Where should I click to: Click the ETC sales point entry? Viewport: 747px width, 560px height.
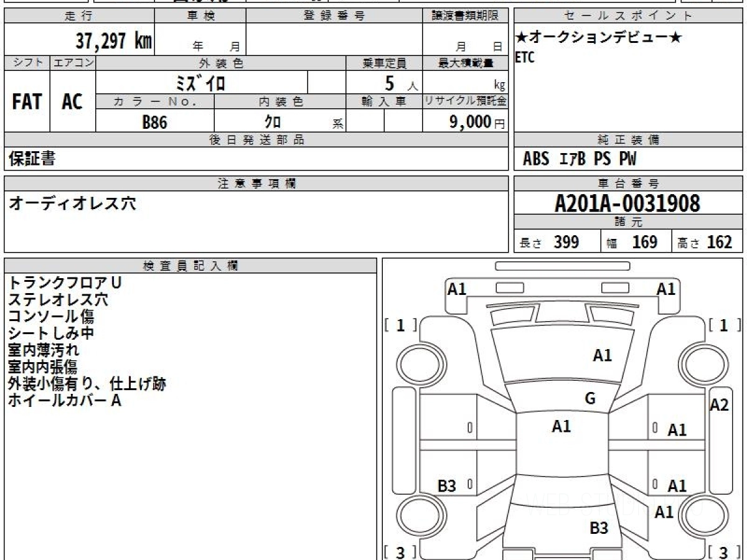pos(525,58)
